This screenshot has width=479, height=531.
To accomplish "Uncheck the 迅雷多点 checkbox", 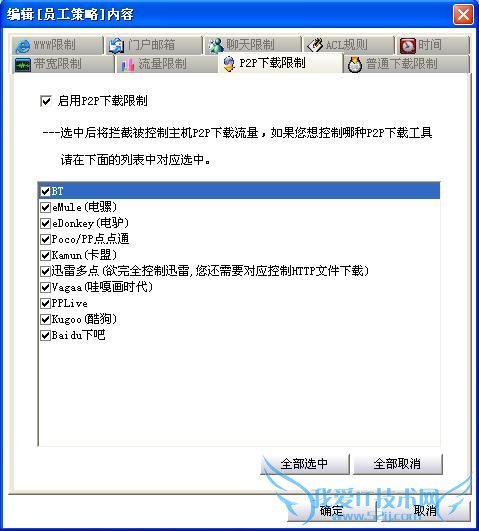I will [45, 271].
